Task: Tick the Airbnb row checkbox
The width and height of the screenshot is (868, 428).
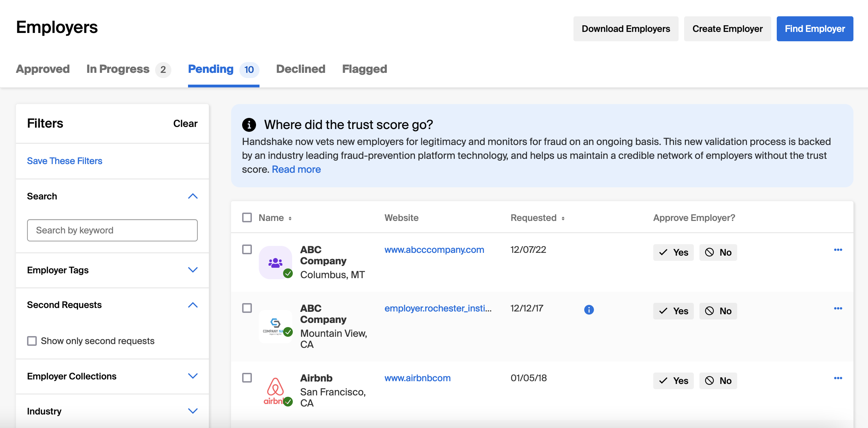Action: pos(247,378)
